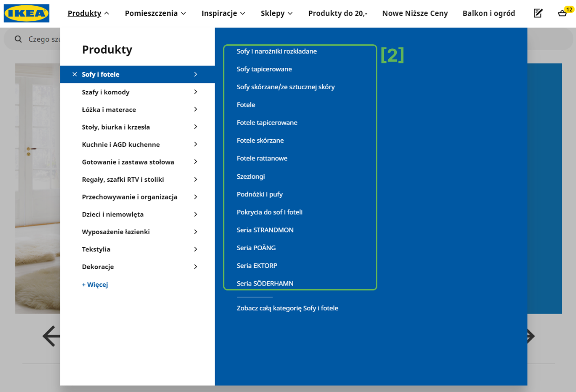Open Fotele skórzane link
The width and height of the screenshot is (576, 392).
[260, 141]
